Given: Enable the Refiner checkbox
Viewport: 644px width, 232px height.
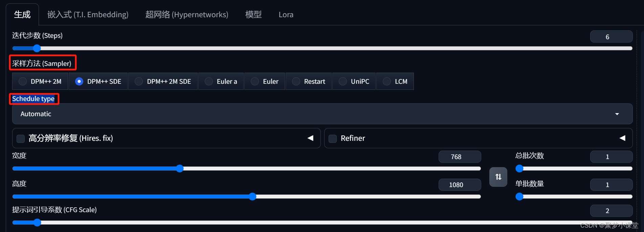Looking at the screenshot, I should tap(333, 138).
